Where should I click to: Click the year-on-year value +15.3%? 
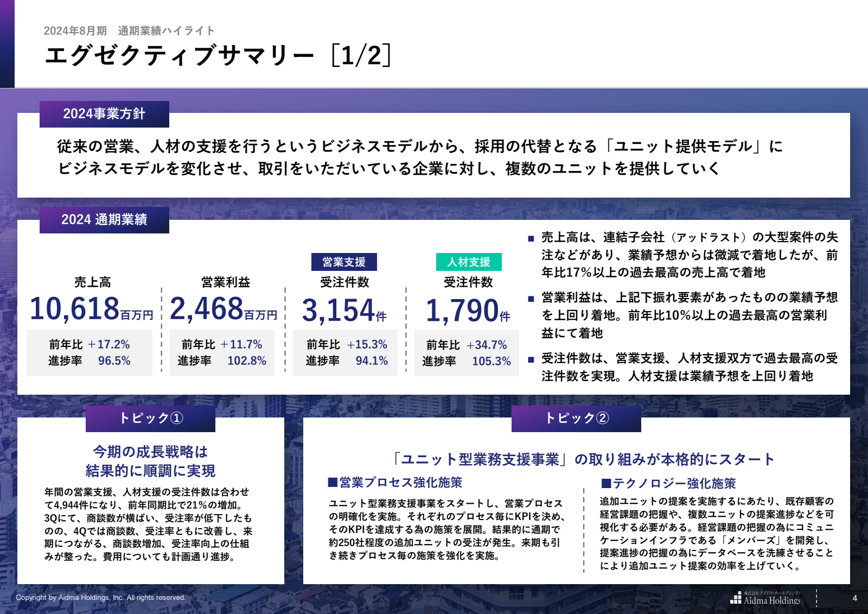pos(367,345)
